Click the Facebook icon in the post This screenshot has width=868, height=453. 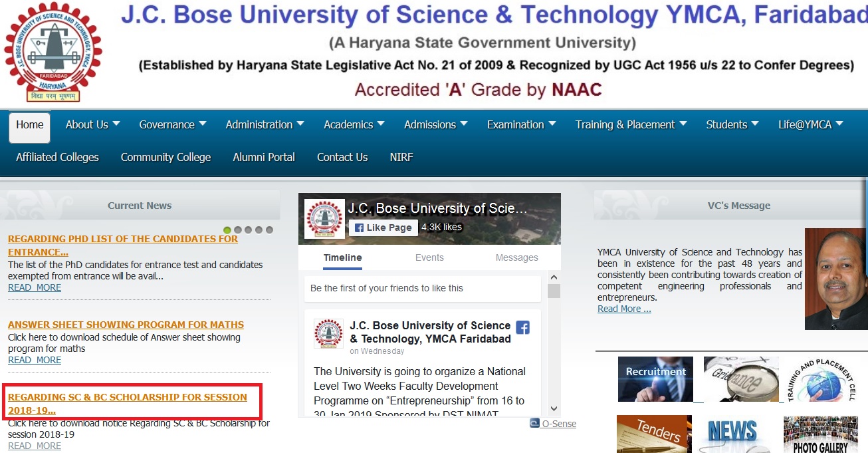pos(523,327)
